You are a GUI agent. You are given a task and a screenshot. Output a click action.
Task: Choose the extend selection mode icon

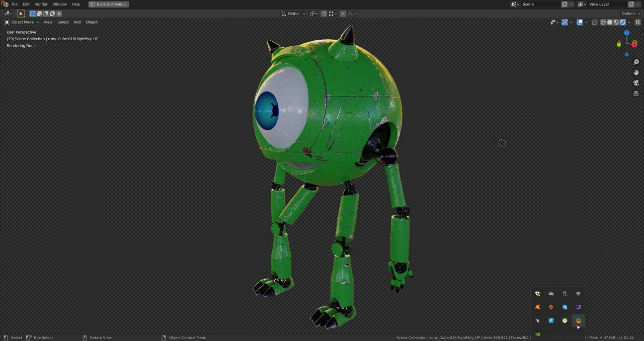pyautogui.click(x=39, y=14)
